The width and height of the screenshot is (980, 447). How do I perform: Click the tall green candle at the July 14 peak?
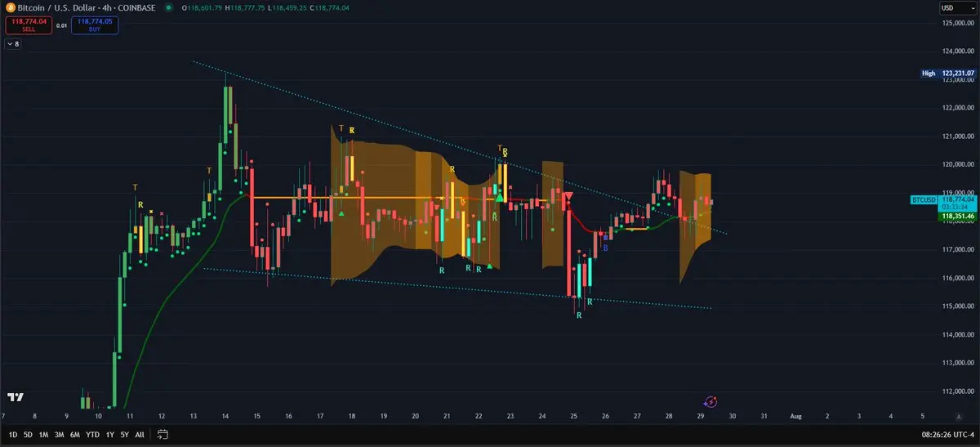pos(226,114)
